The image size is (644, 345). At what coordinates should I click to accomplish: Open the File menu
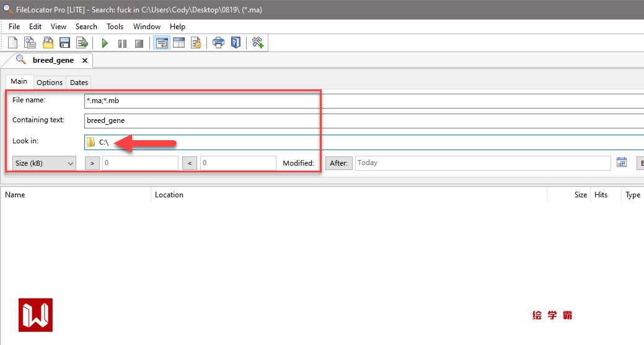coord(14,27)
